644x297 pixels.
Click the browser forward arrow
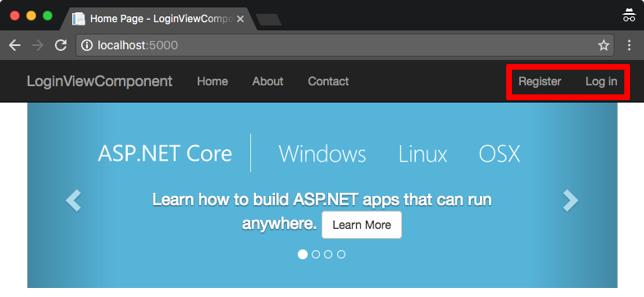tap(38, 45)
